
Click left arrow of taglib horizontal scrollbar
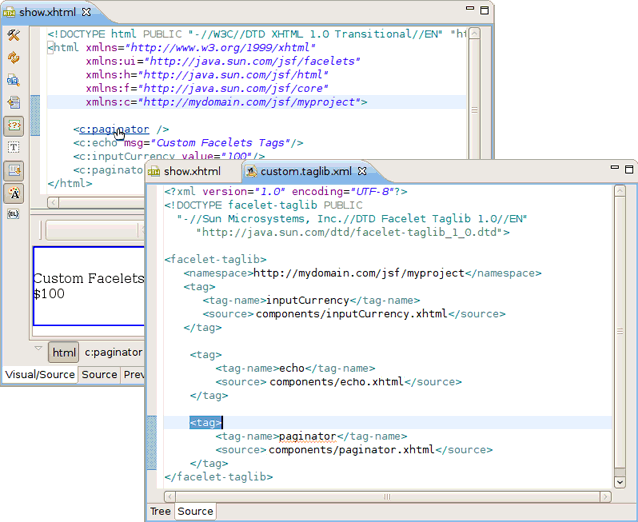[x=170, y=497]
